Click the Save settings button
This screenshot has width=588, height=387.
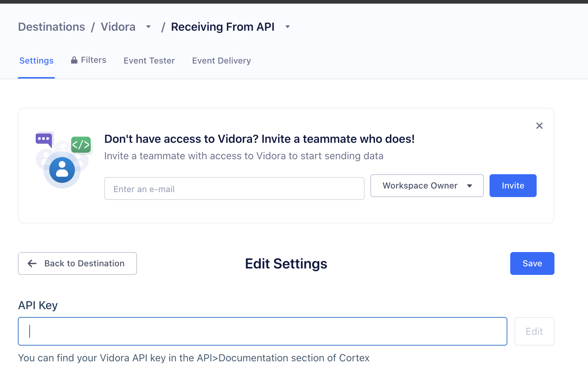[x=532, y=263]
